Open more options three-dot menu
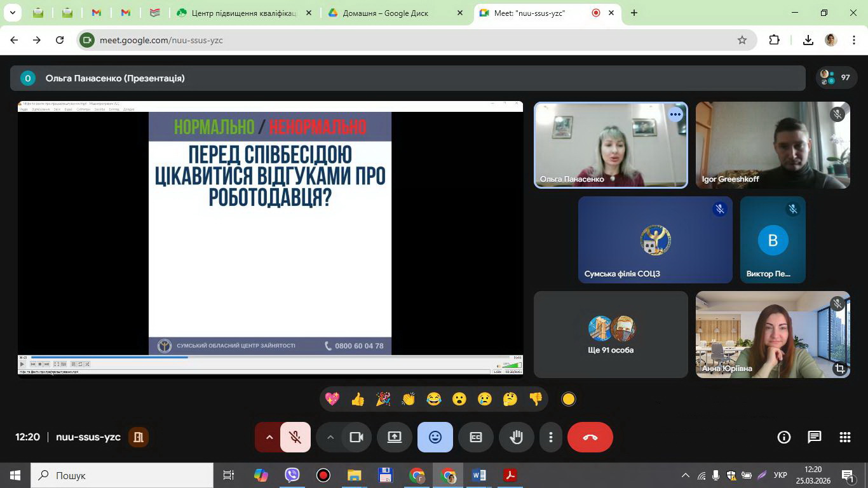 [550, 437]
